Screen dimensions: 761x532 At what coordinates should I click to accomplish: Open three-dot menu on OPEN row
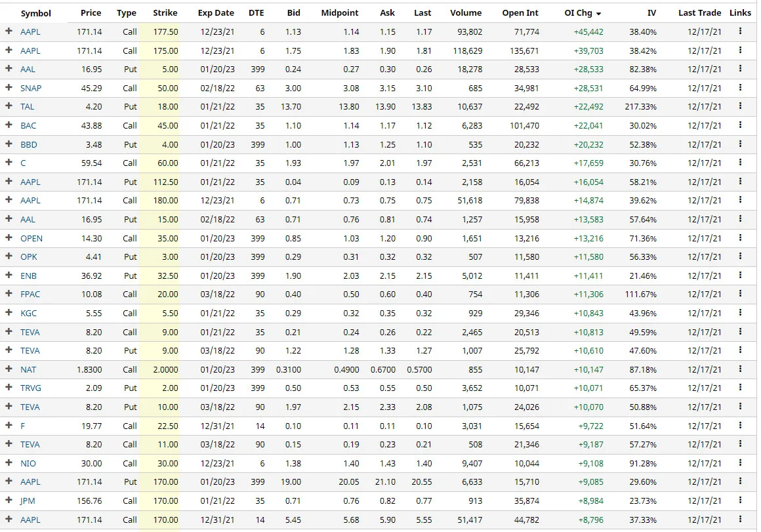point(740,237)
